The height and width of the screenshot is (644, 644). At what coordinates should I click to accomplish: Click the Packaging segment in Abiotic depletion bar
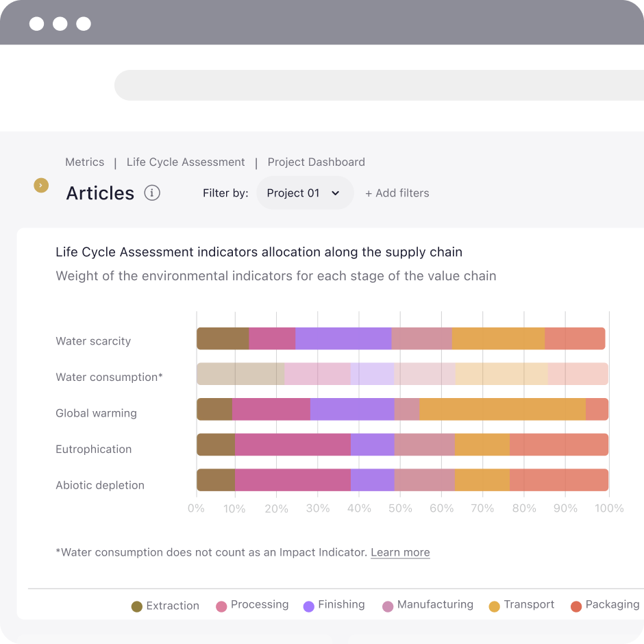click(x=559, y=480)
